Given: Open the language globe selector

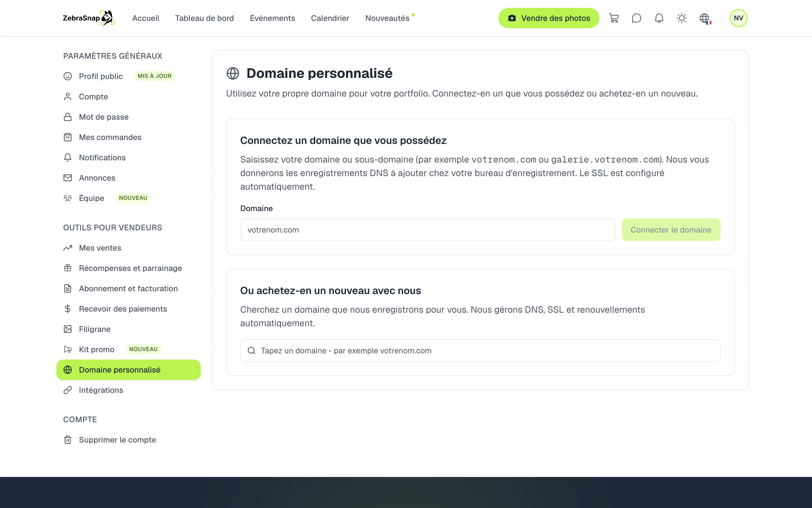Looking at the screenshot, I should tap(705, 18).
